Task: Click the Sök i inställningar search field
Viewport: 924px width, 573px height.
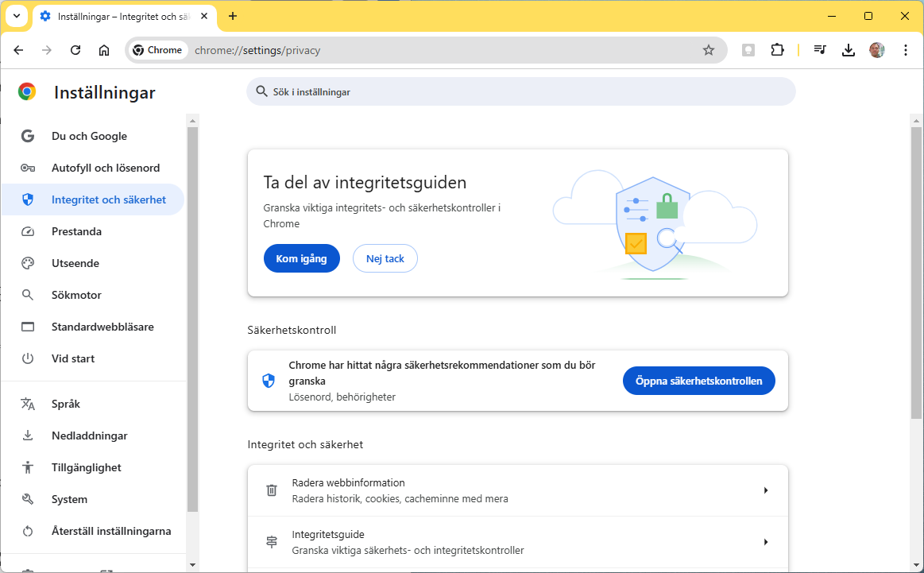Action: [x=520, y=91]
